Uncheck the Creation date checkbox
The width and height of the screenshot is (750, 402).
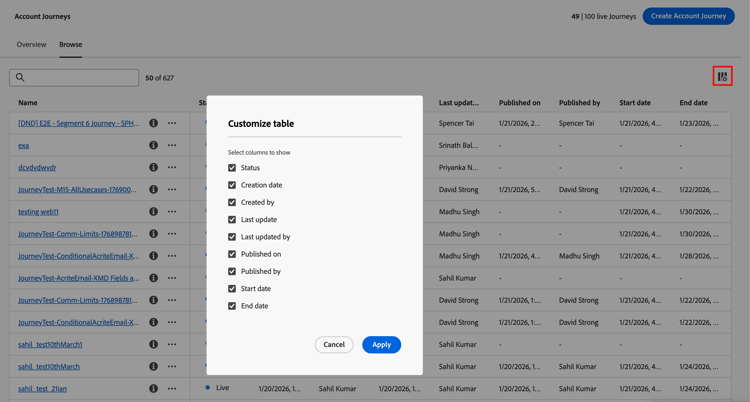coord(232,185)
